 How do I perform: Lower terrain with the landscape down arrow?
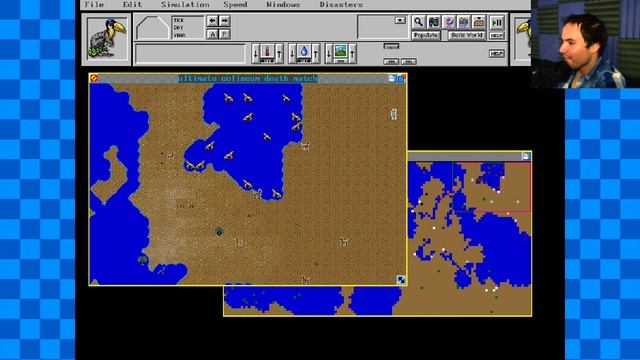click(329, 53)
